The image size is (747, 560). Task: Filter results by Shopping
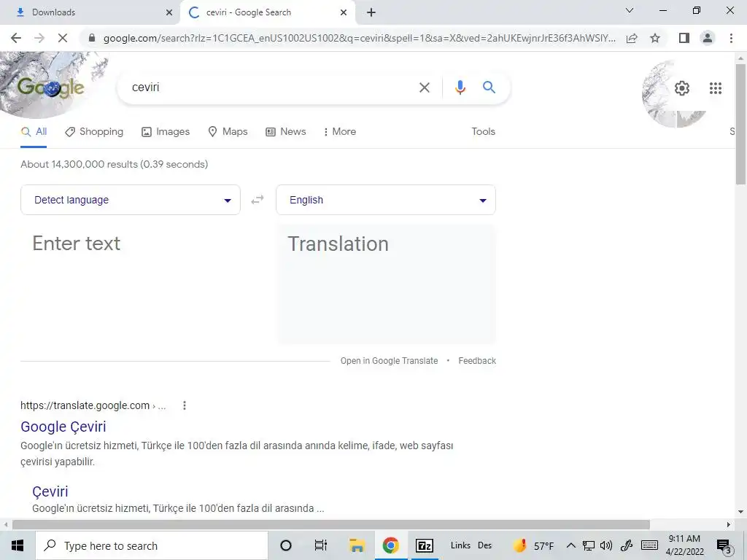94,131
